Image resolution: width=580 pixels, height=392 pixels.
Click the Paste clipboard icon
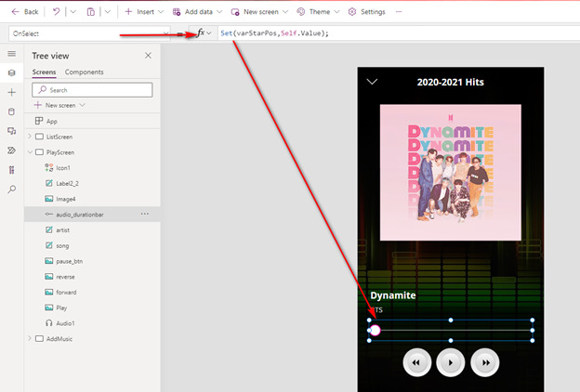[x=91, y=12]
